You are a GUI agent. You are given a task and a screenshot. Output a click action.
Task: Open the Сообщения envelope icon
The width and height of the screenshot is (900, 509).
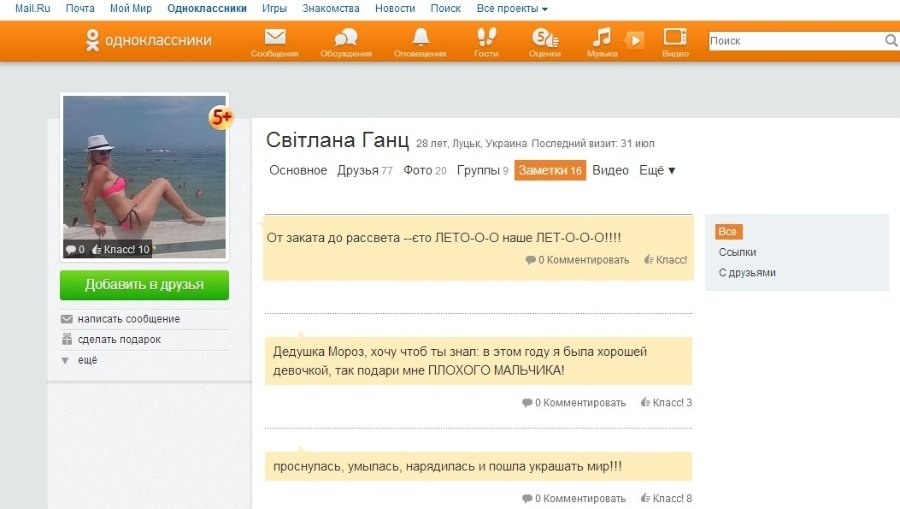[274, 38]
